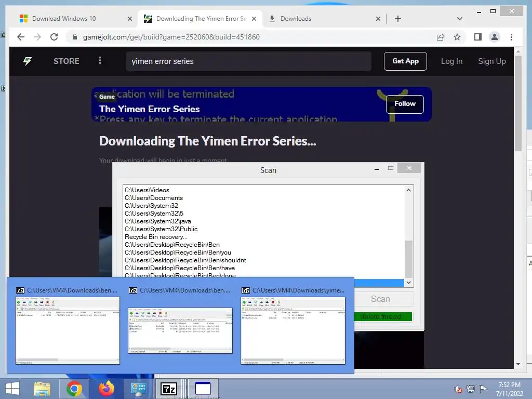Close the Yimen Error Series tab
The height and width of the screenshot is (399, 532).
point(254,19)
